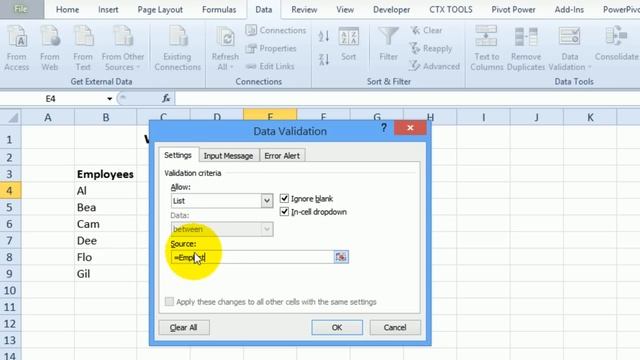The image size is (640, 360).
Task: Open the CTX TOOLS tab
Action: (451, 9)
